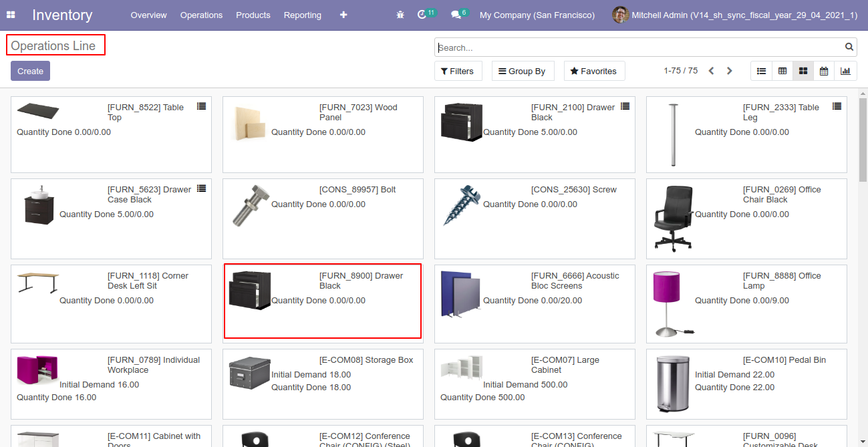Open [E-COM08] Storage Box card
Viewport: 868px width, 447px height.
(x=323, y=384)
